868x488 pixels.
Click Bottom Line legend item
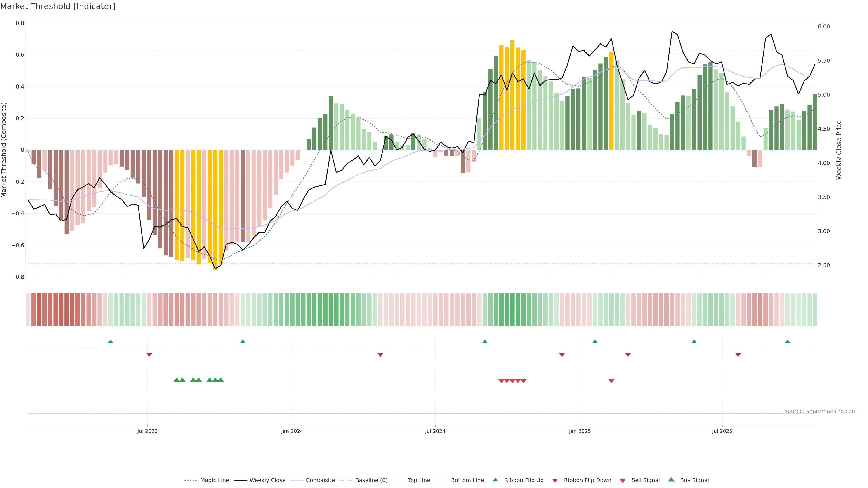click(467, 480)
